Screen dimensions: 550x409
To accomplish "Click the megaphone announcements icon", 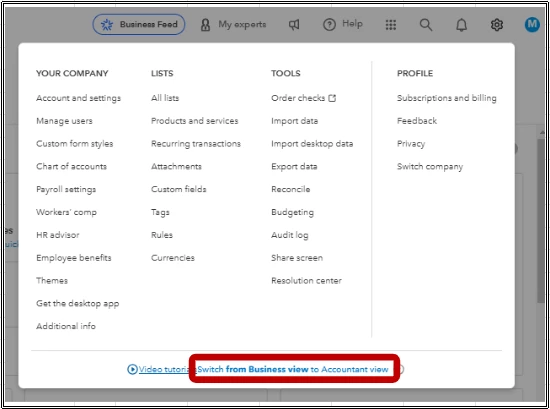I will coord(294,25).
